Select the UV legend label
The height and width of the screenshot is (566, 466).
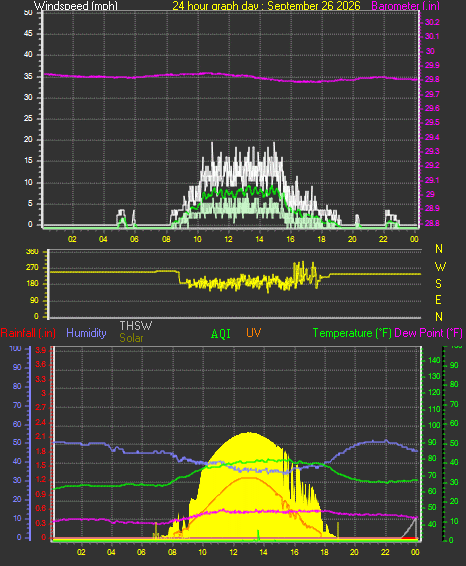tap(253, 332)
